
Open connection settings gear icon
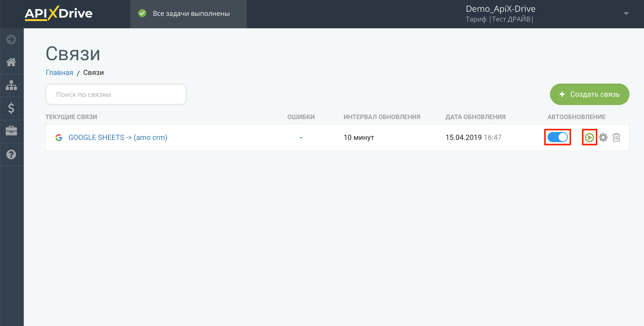pos(603,137)
